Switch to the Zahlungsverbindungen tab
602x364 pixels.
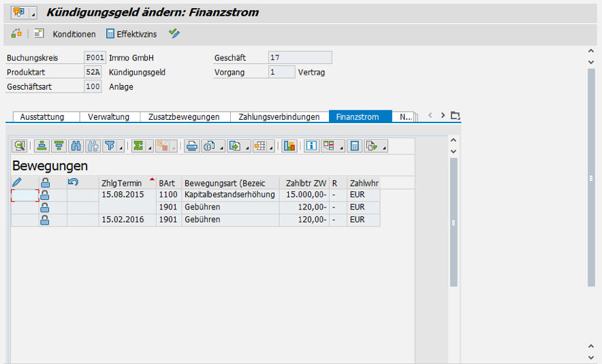click(279, 117)
